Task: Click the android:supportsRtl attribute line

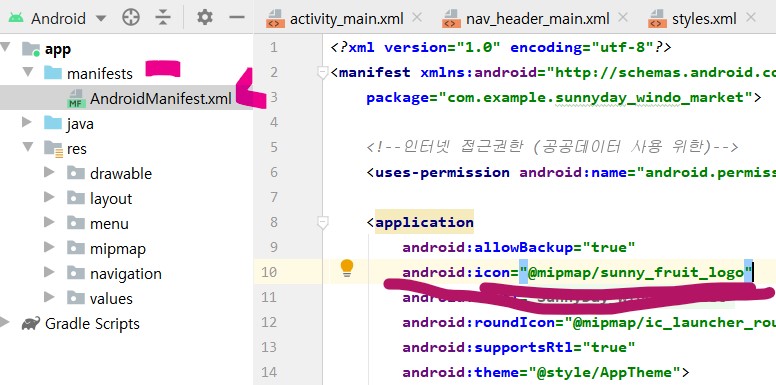Action: tap(519, 347)
